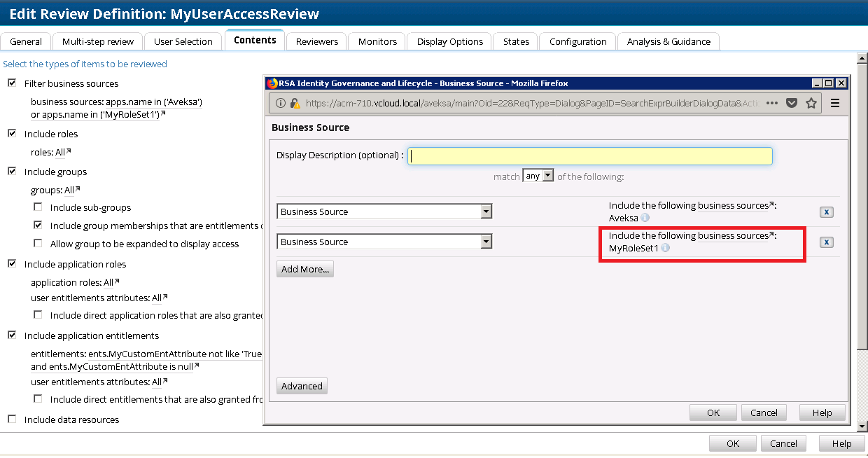This screenshot has height=458, width=868.
Task: Click info icon beside MyRoleSet1
Action: 665,248
